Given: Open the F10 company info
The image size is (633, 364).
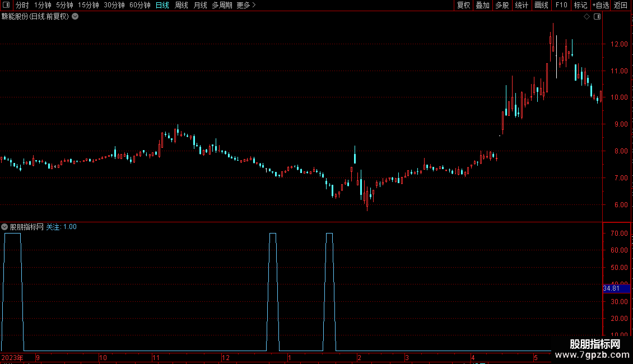Looking at the screenshot, I should coord(561,5).
